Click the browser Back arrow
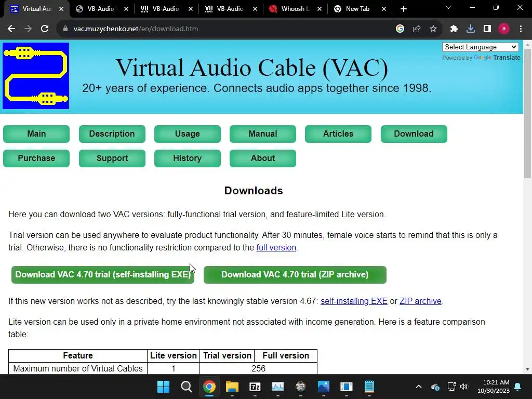Viewport: 532px width, 399px height. (x=11, y=29)
